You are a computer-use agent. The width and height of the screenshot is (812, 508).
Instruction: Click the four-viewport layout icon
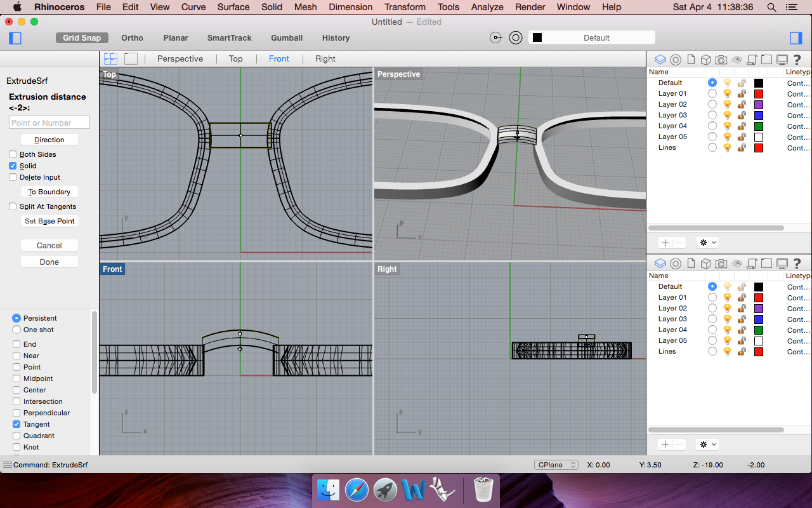[110, 58]
